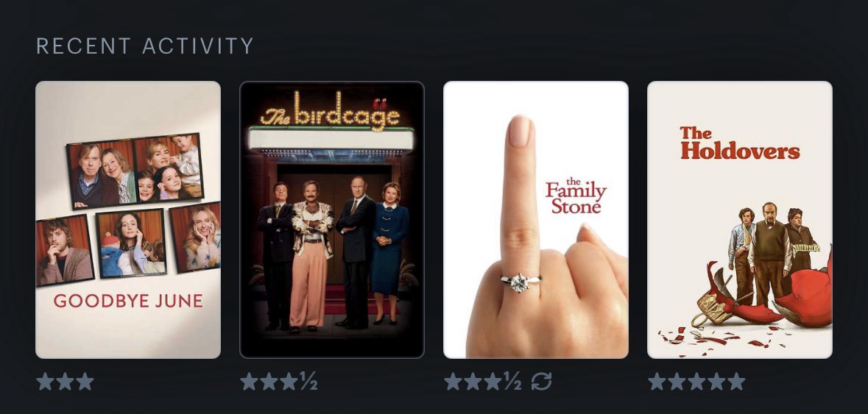Click the leftmost star under The Family Stone

[453, 382]
